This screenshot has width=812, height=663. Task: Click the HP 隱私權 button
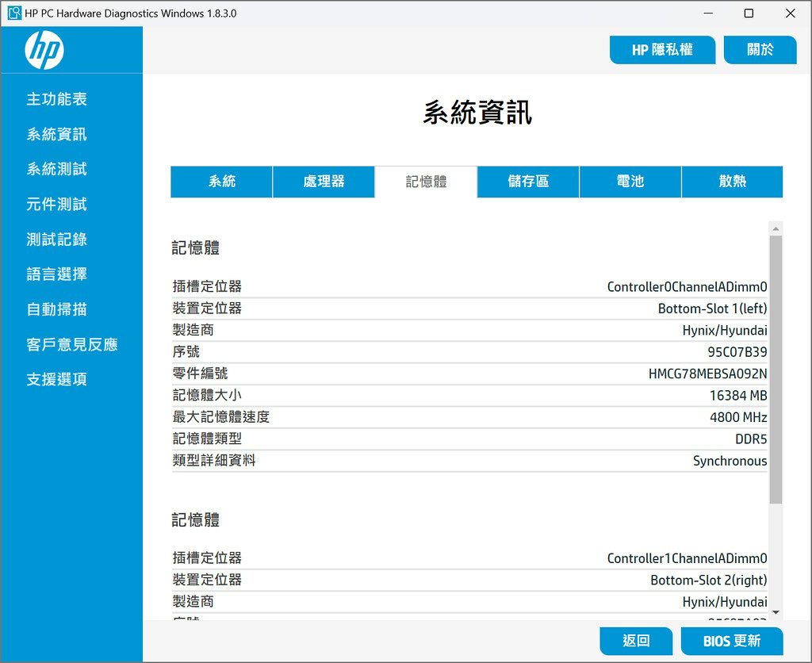pos(662,50)
